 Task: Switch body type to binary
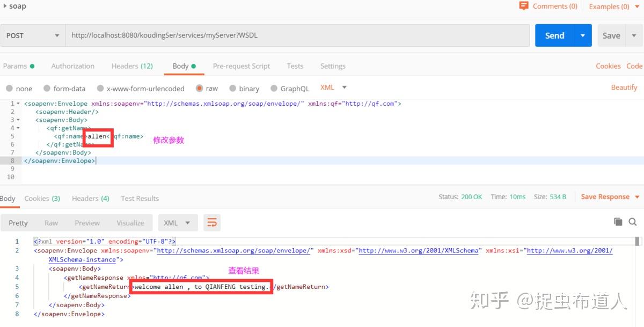(244, 88)
